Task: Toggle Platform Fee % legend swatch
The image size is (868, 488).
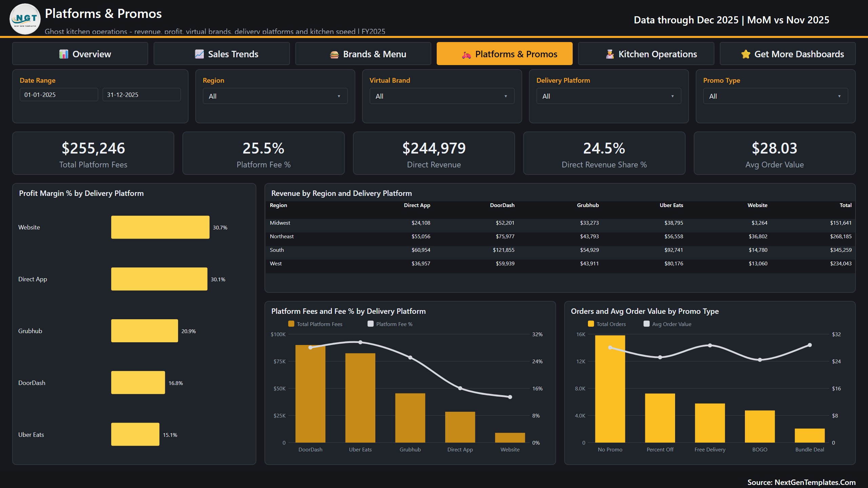Action: [371, 324]
